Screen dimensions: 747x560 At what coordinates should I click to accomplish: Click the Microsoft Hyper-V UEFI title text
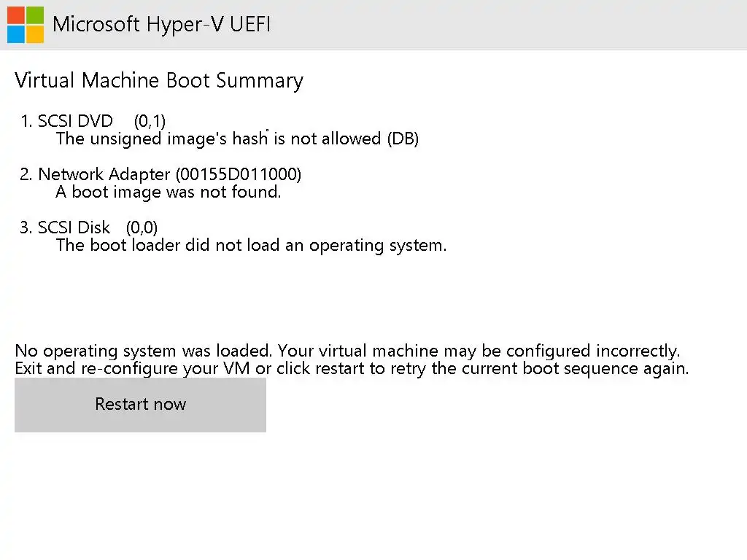(161, 24)
